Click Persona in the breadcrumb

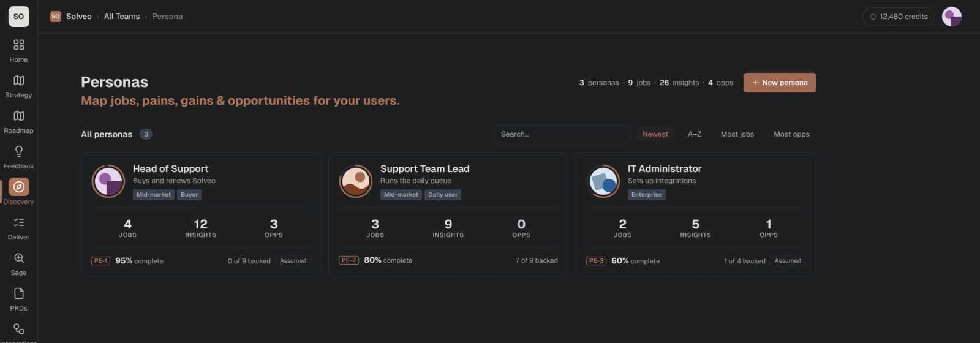(167, 17)
